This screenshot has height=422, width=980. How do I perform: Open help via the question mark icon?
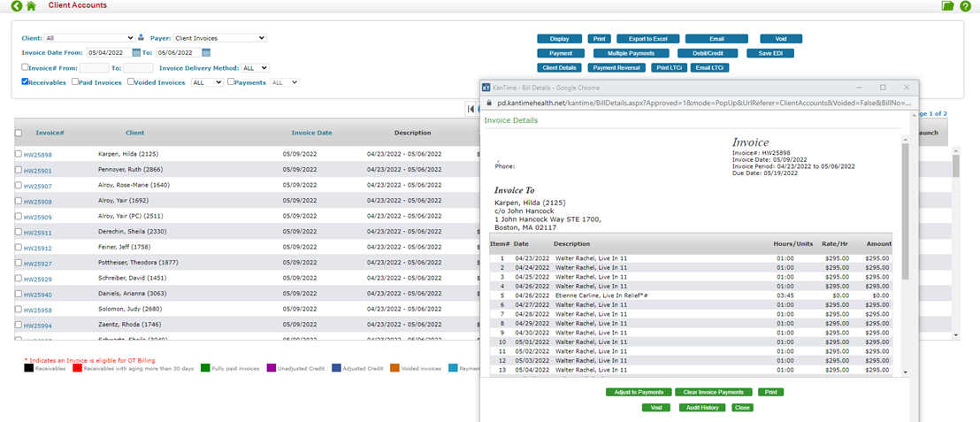(966, 6)
